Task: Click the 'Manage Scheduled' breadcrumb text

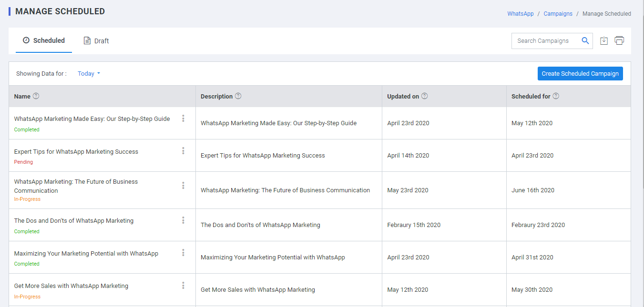Action: 607,14
